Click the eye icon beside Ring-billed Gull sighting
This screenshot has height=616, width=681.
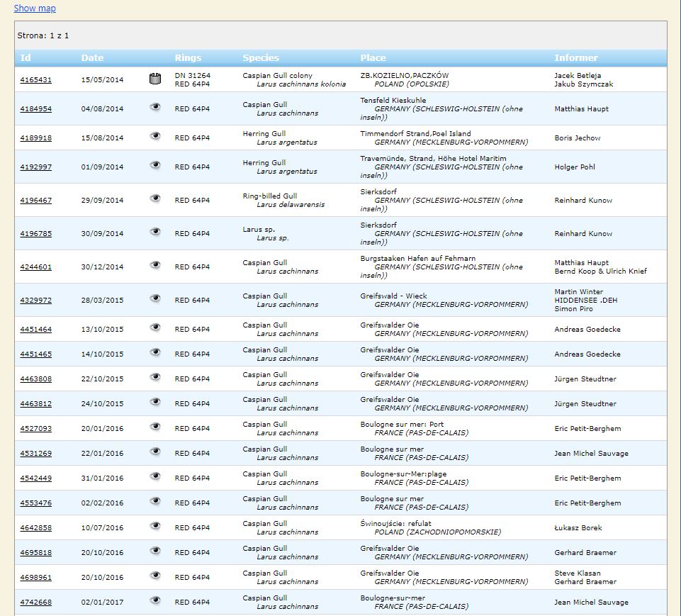pyautogui.click(x=155, y=198)
